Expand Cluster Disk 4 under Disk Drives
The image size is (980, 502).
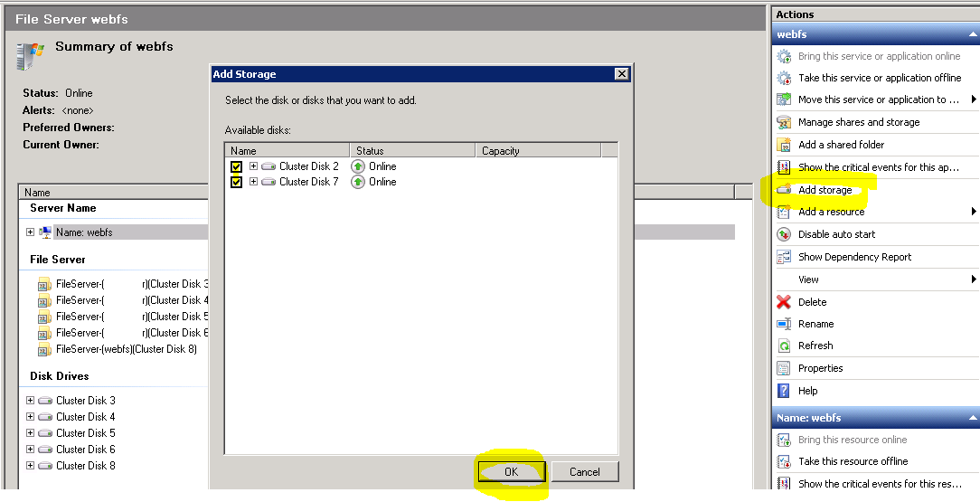(30, 416)
